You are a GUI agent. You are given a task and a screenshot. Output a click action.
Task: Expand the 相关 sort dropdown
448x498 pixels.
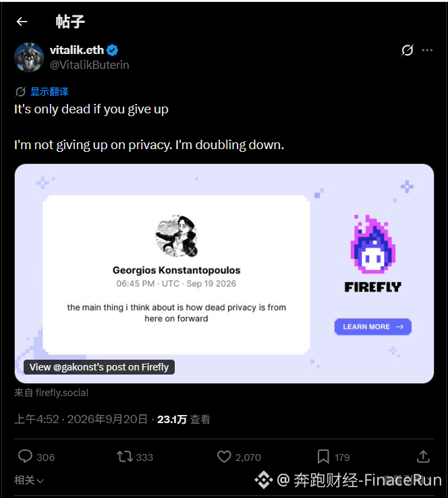click(x=29, y=480)
